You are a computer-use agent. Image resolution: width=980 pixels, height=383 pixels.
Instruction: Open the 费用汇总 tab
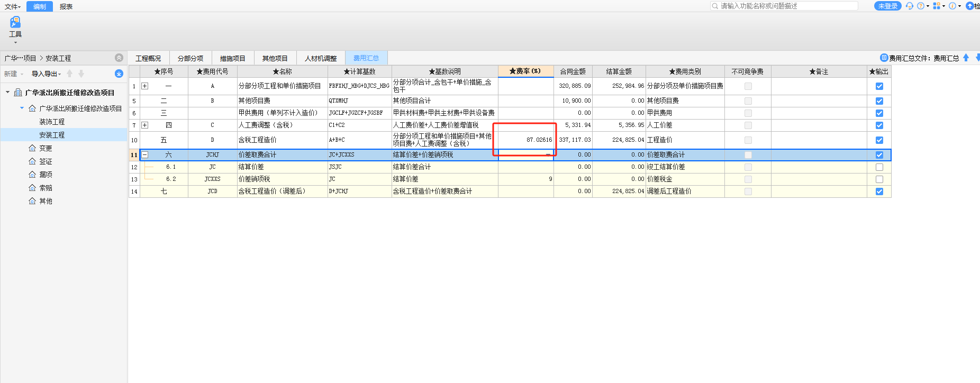tap(366, 58)
